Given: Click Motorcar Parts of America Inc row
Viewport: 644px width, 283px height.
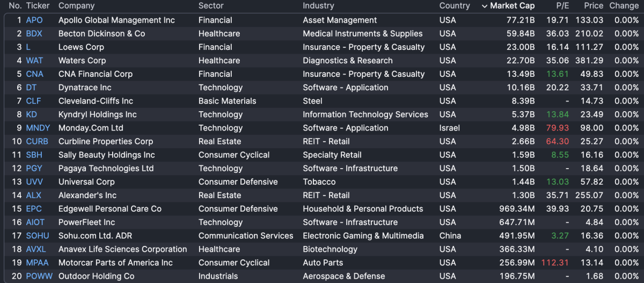Looking at the screenshot, I should [115, 263].
